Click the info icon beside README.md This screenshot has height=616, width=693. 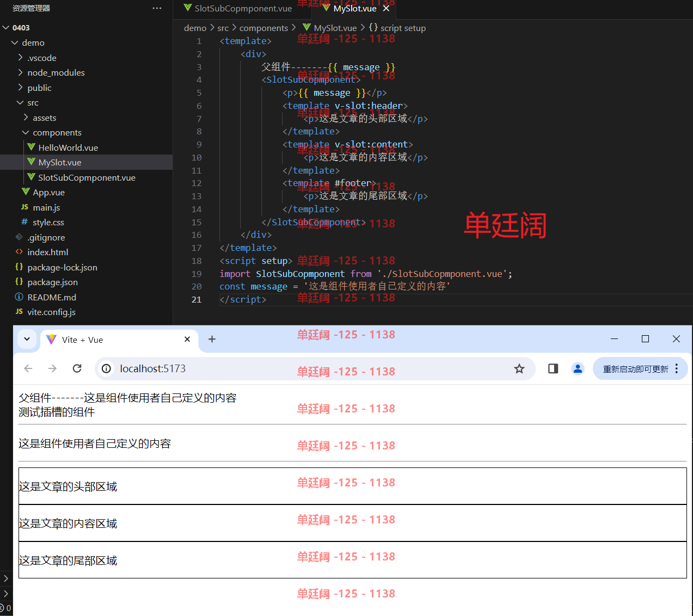tap(19, 297)
